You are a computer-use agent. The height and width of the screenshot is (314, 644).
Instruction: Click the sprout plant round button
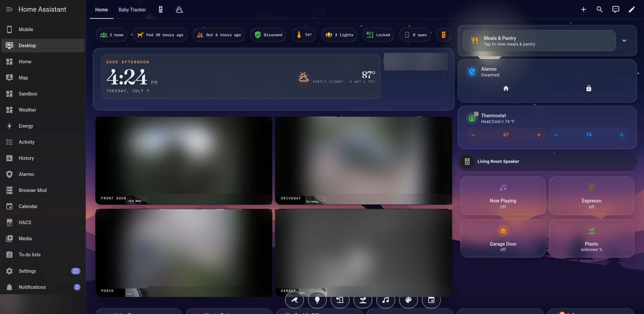(x=363, y=300)
